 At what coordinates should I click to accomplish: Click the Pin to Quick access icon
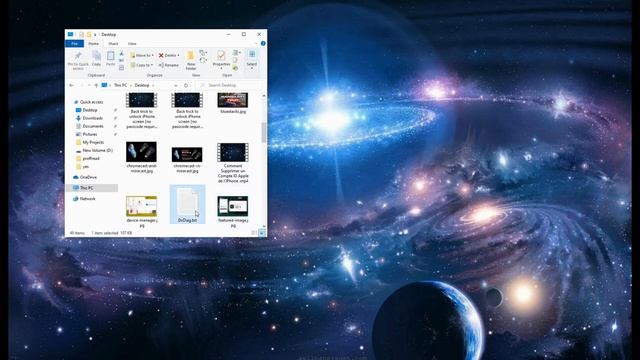78,56
